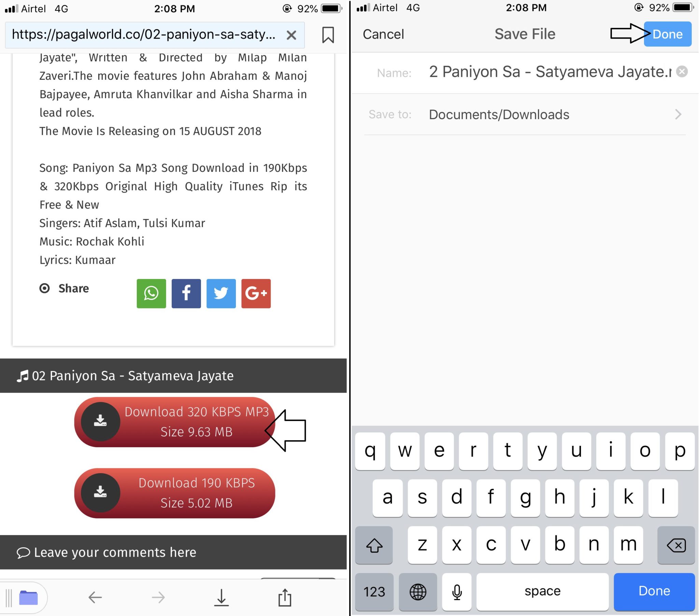Tap the x key
Viewport: 699px width, 616px height.
coord(457,545)
